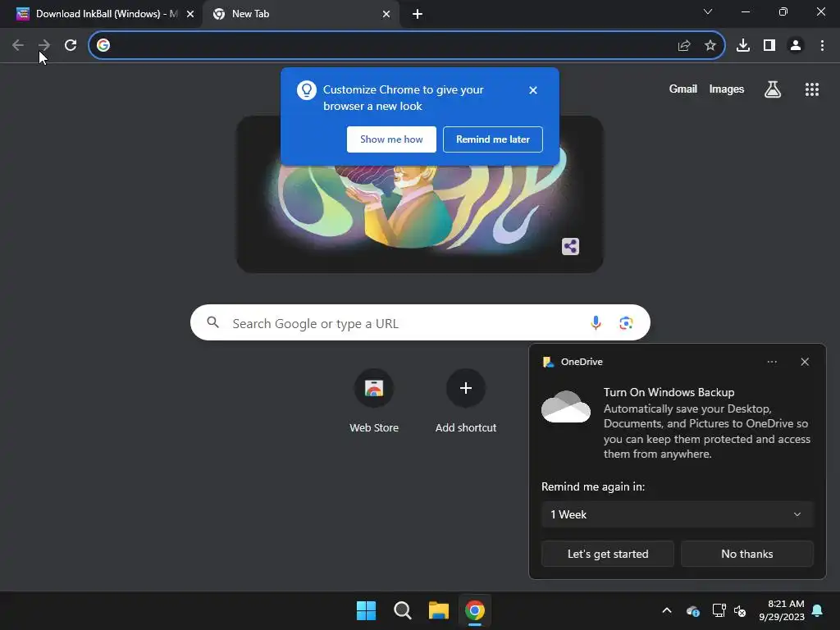Image resolution: width=840 pixels, height=630 pixels.
Task: Start voice search with microphone icon
Action: click(x=596, y=322)
